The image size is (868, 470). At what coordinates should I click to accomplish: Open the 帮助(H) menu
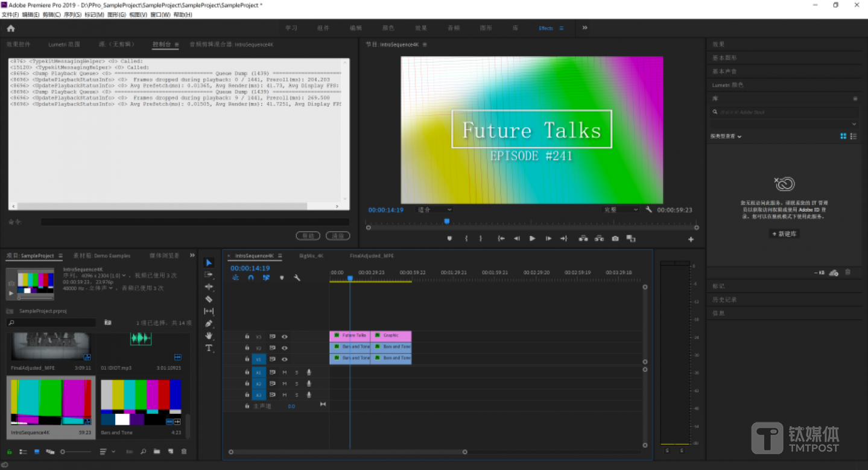pyautogui.click(x=183, y=14)
